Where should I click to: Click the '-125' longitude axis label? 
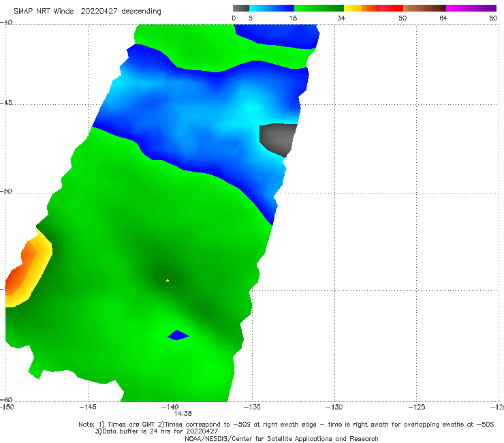(417, 407)
